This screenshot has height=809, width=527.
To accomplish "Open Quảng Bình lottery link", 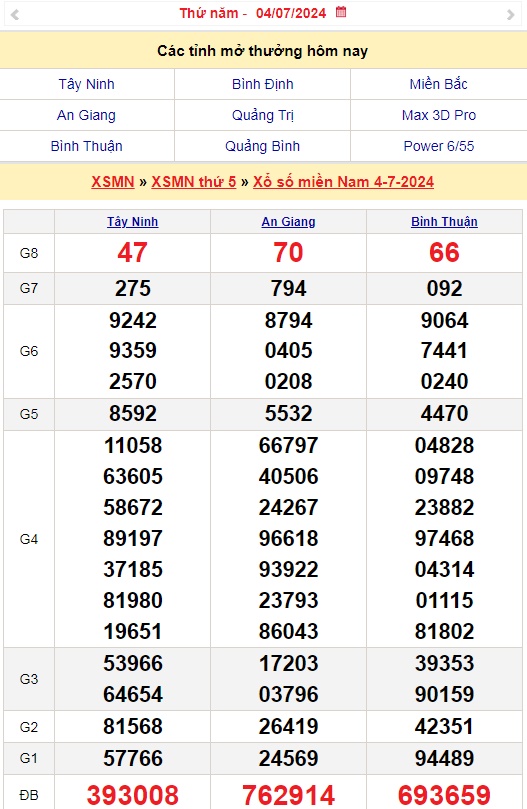I will 262,146.
